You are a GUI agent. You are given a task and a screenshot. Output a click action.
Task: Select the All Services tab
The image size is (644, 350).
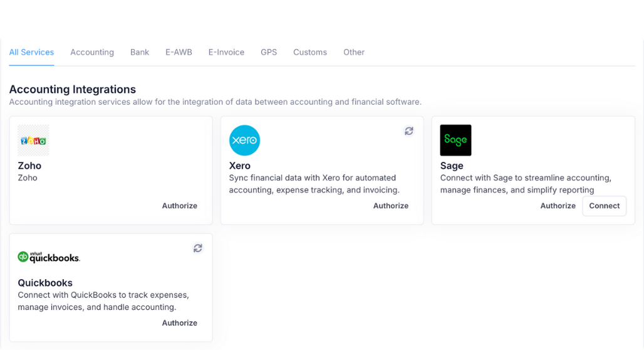[x=31, y=52]
